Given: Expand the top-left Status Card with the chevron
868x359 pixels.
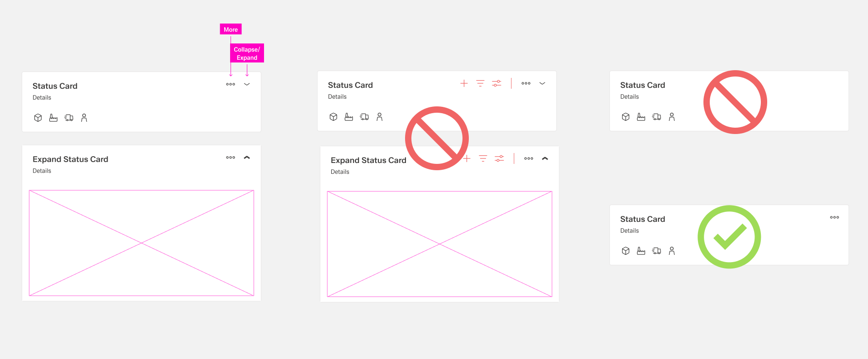Looking at the screenshot, I should tap(247, 84).
